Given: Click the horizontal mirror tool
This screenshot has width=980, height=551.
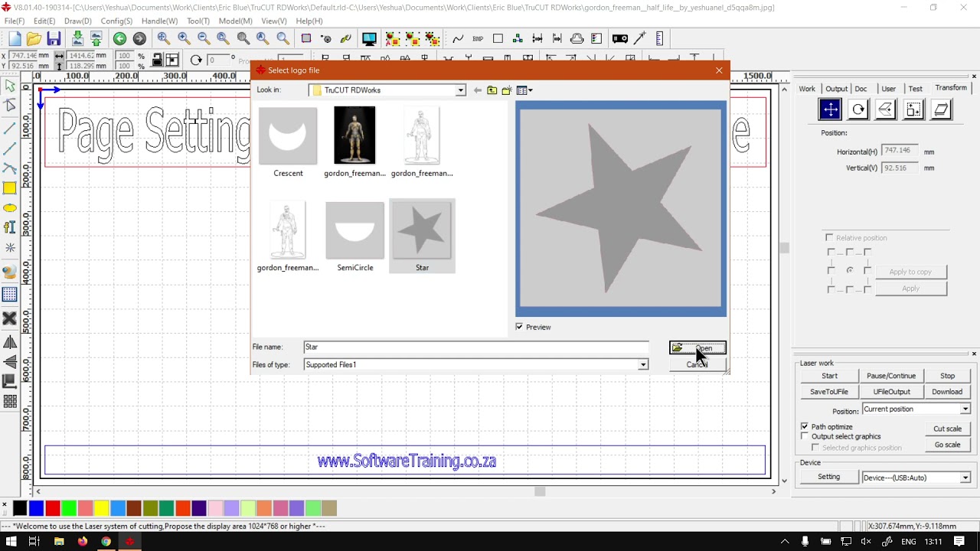Looking at the screenshot, I should tap(10, 342).
